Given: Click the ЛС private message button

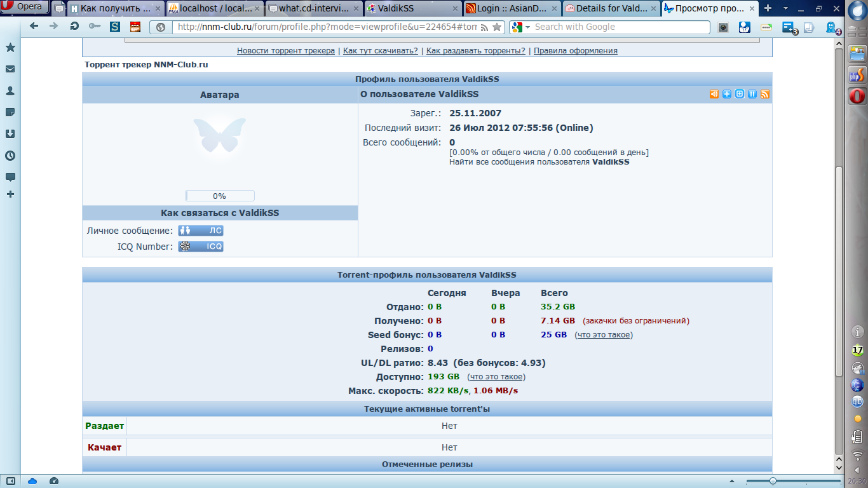Looking at the screenshot, I should point(201,231).
